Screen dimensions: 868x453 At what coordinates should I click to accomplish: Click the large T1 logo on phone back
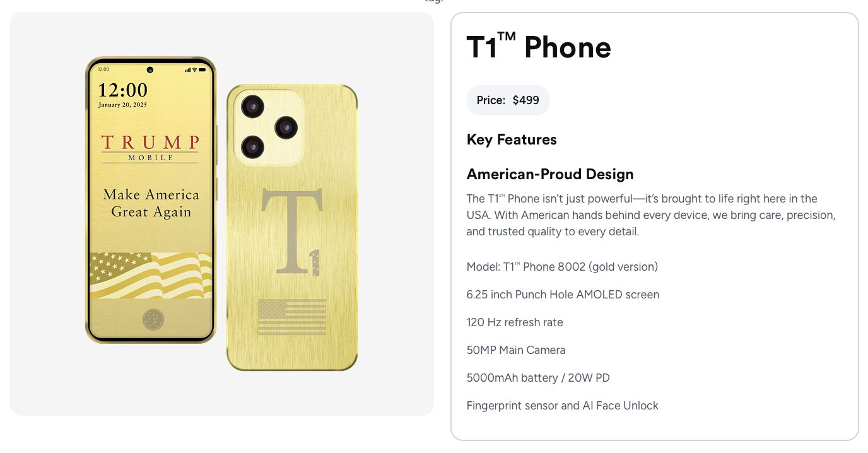pos(291,232)
